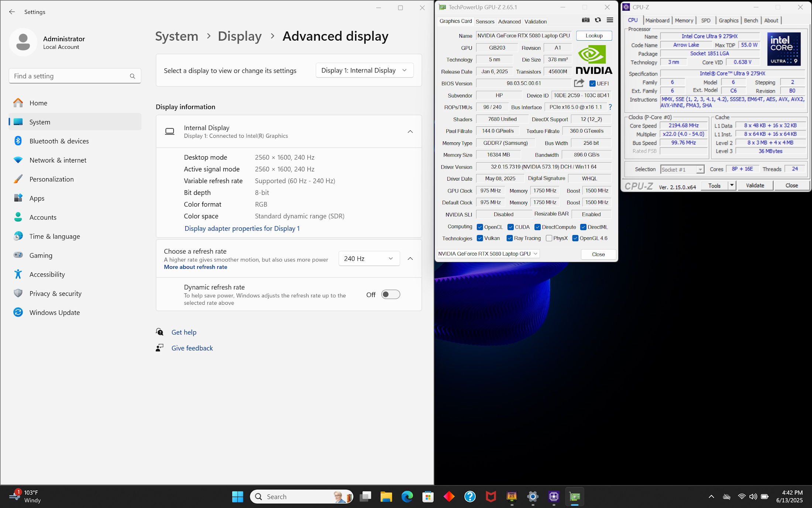This screenshot has width=812, height=508.
Task: Click the Find a setting search box
Action: (75, 76)
